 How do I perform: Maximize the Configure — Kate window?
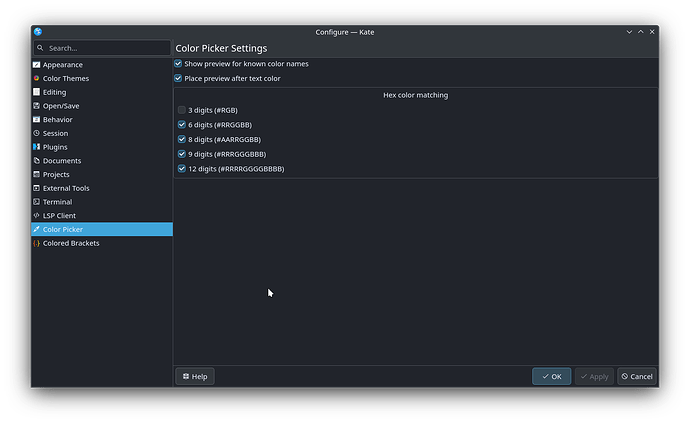[641, 32]
